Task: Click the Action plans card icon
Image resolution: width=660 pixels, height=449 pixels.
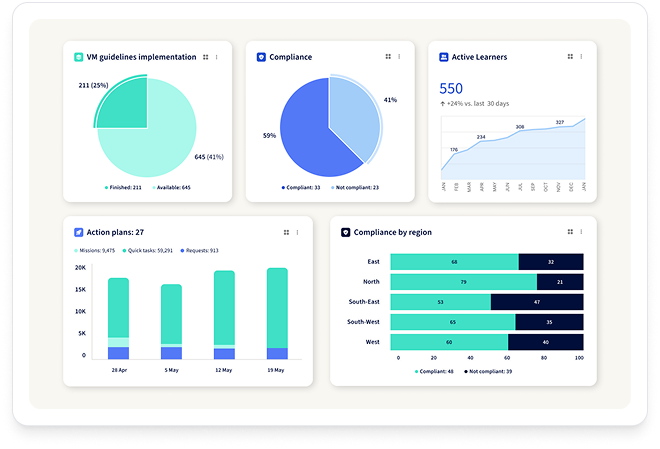Action: [x=79, y=232]
